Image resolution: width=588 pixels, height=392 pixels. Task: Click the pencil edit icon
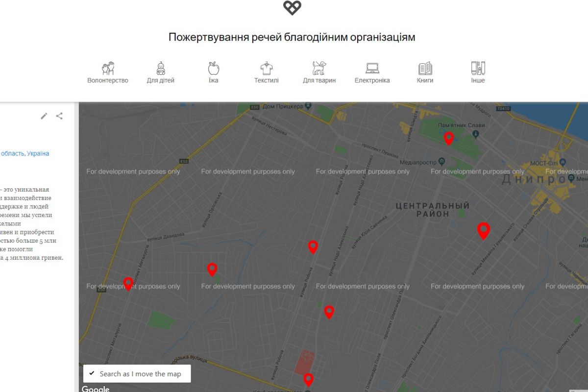[44, 116]
